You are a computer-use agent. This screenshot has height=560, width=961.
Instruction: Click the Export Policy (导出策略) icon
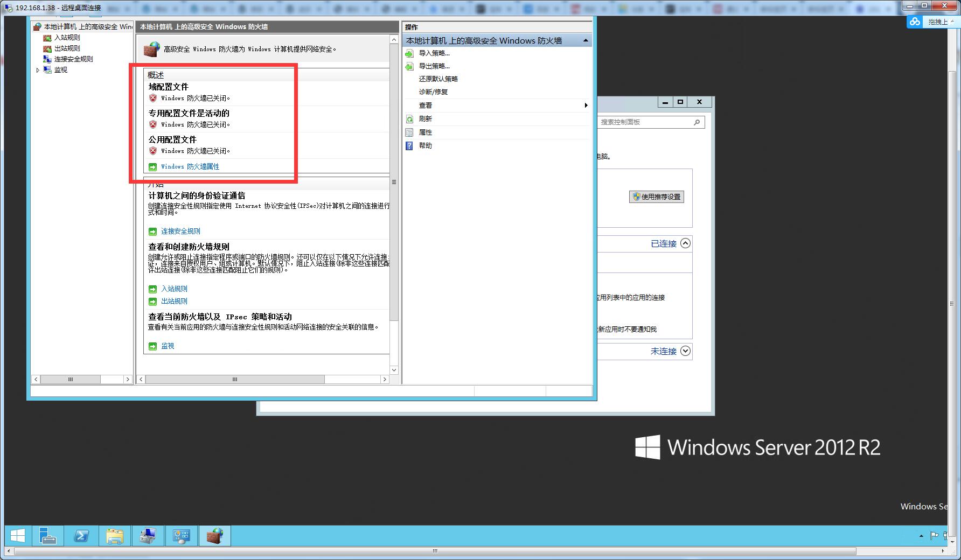(x=409, y=66)
